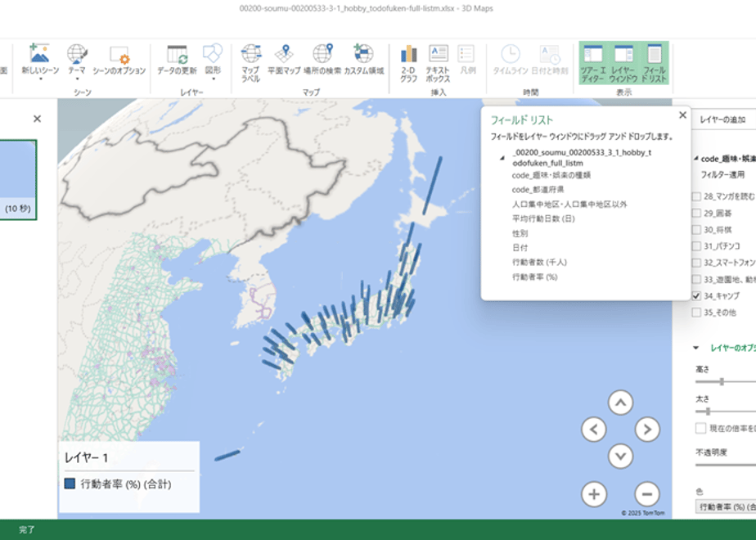Tilt the map up with the up arrow

click(620, 403)
